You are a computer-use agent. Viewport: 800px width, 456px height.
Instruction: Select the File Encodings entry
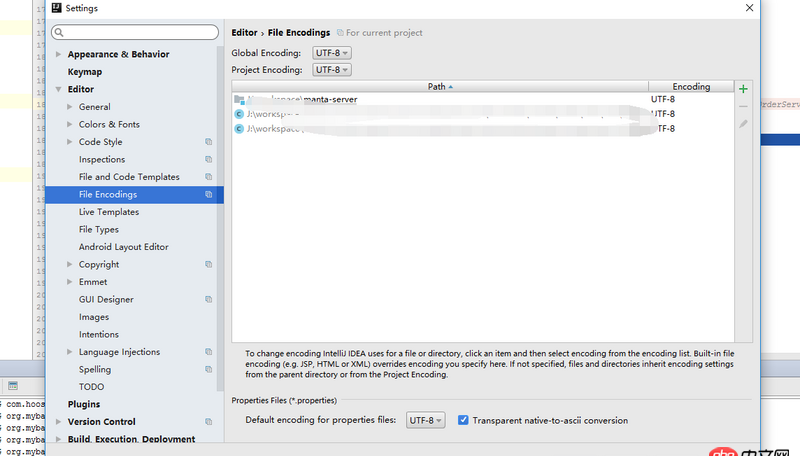pyautogui.click(x=135, y=194)
